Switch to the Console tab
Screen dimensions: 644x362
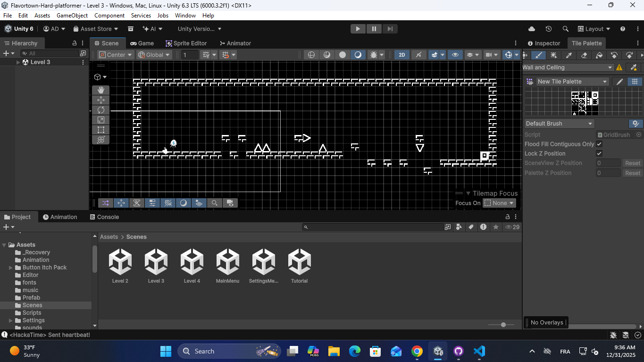click(x=104, y=217)
